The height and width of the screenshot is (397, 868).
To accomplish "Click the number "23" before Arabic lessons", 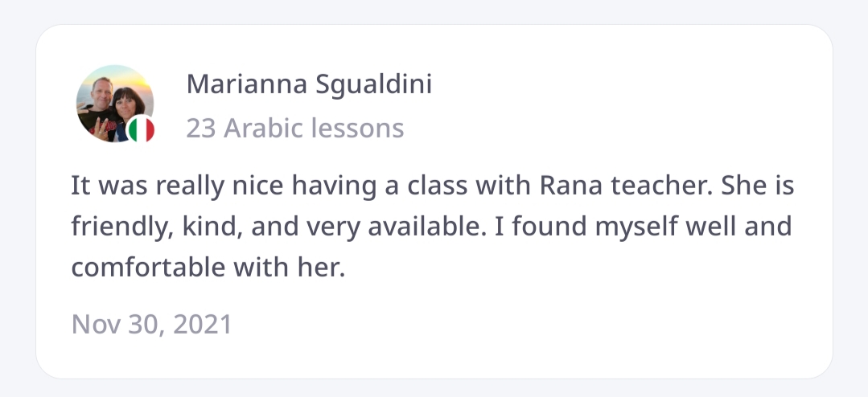I will click(200, 128).
